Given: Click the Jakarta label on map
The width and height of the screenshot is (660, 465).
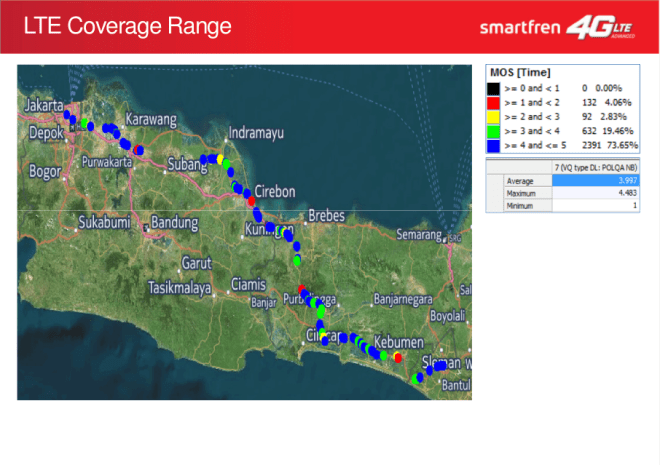Looking at the screenshot, I should point(44,105).
